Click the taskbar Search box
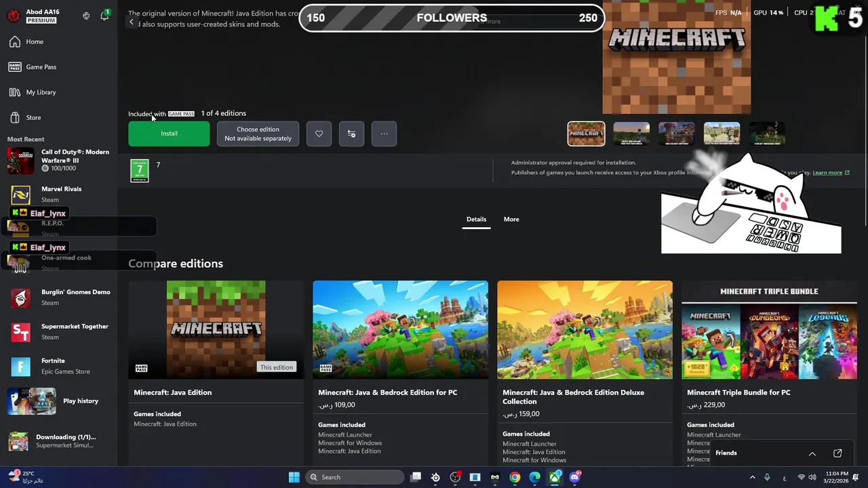Image resolution: width=868 pixels, height=488 pixels. pyautogui.click(x=355, y=477)
